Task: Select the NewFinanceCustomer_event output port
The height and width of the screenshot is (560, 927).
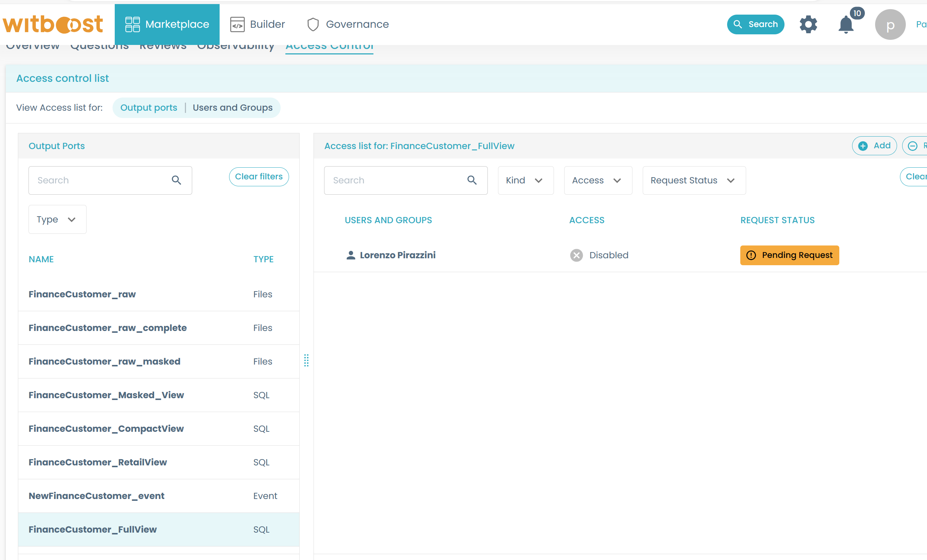Action: pos(159,496)
